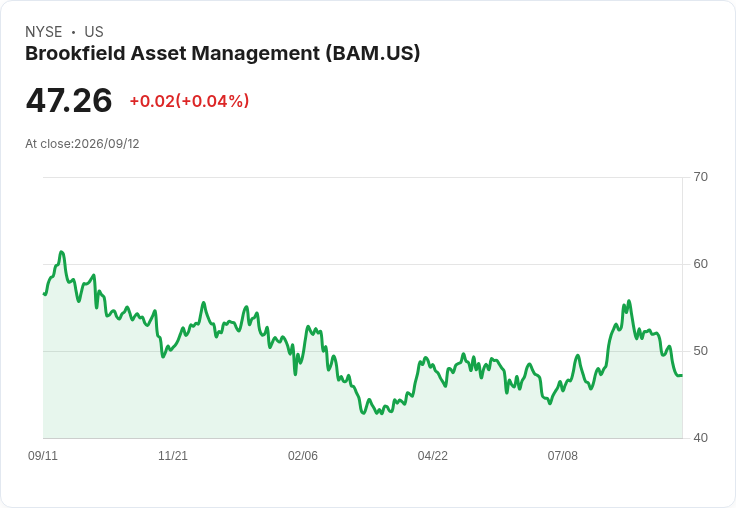Click the 09/11 date axis label
The height and width of the screenshot is (508, 736).
click(43, 455)
